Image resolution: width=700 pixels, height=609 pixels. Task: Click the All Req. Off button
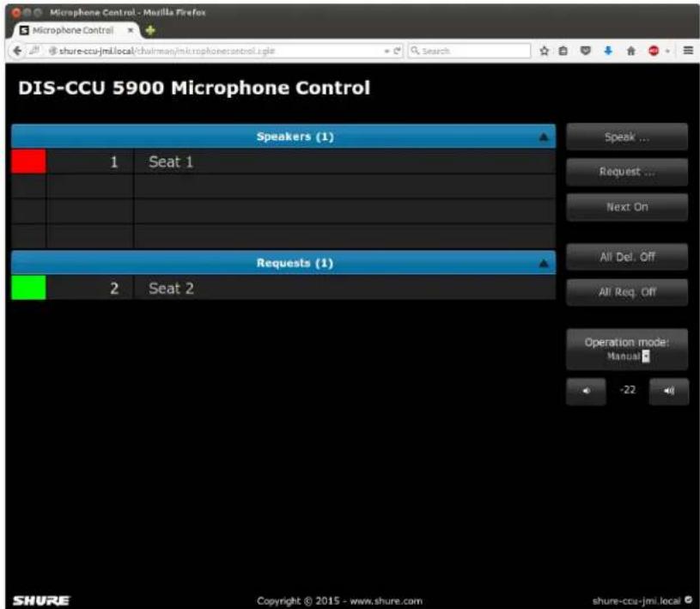tap(627, 292)
